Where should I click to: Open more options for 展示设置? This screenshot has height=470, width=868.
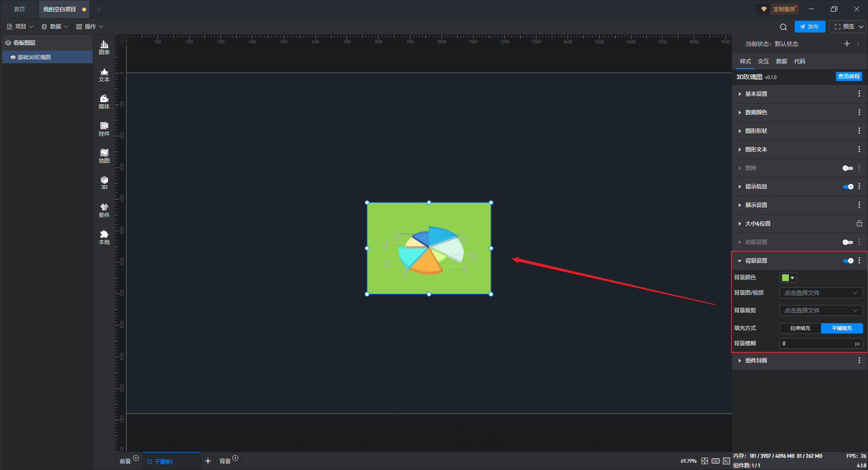[x=859, y=205]
